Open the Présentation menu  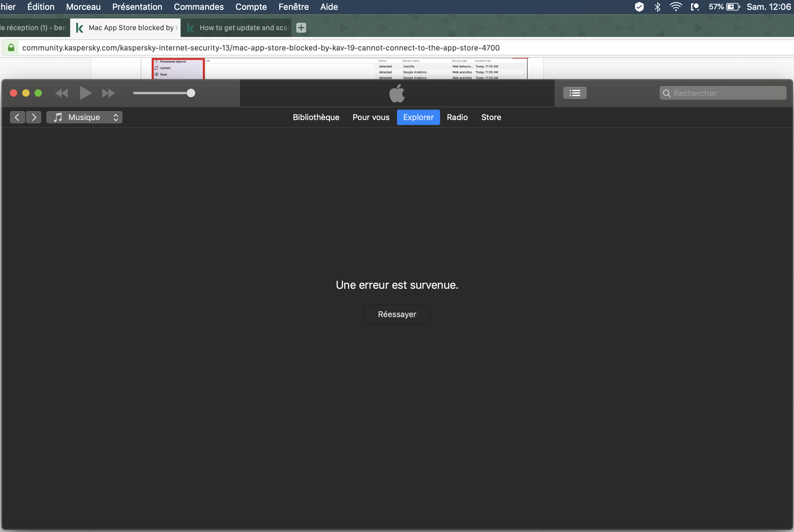137,7
